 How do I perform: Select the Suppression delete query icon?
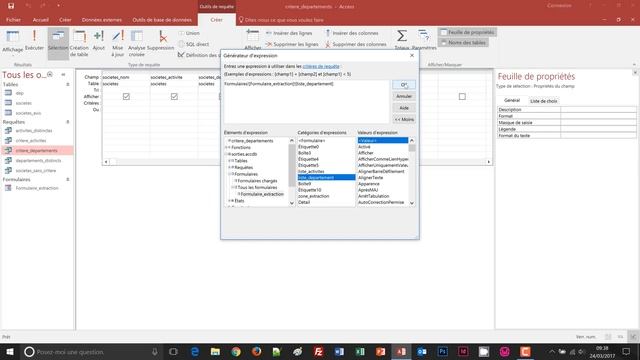click(x=160, y=40)
